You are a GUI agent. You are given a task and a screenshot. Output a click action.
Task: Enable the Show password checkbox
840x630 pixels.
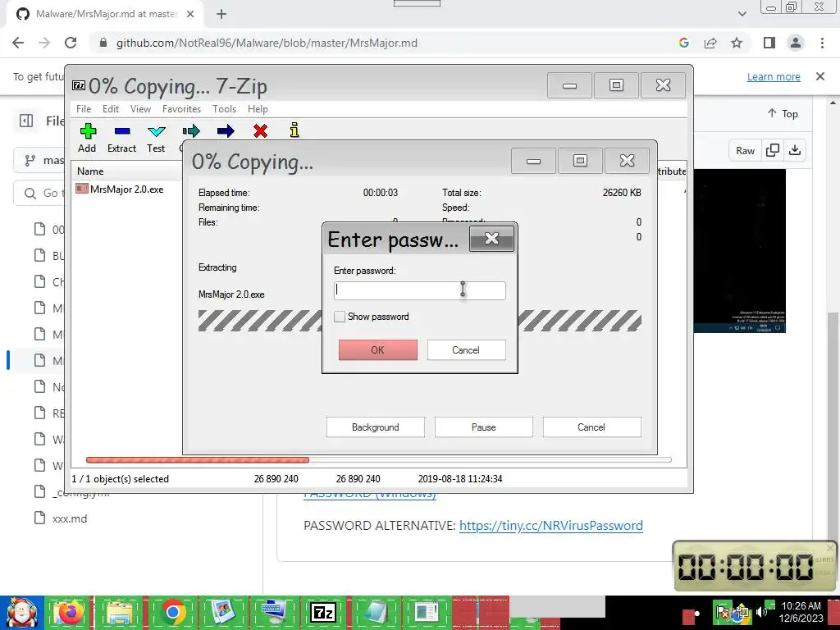click(340, 317)
